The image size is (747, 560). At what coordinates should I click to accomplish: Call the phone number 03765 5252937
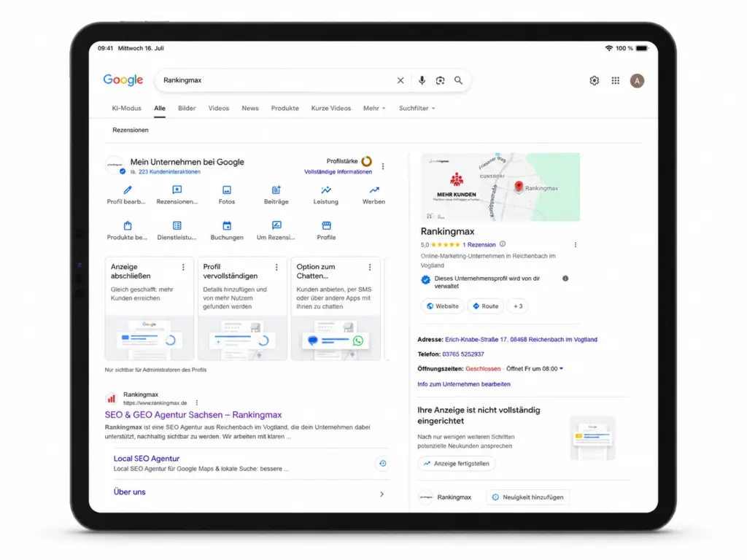[x=463, y=354]
